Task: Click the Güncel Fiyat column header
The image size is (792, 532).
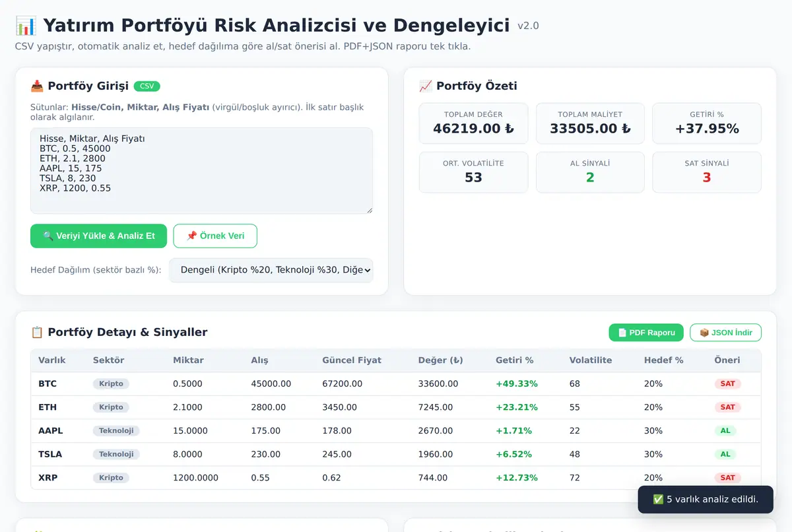Action: pyautogui.click(x=352, y=360)
